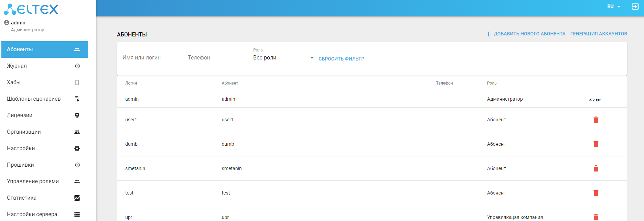Click smetanin in Абонент column
The image size is (644, 221).
232,168
